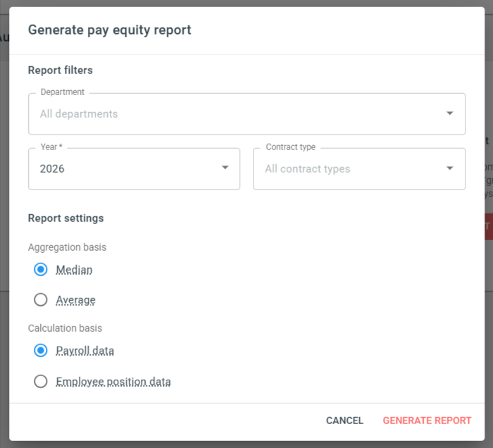Click the Year field's caret icon
The width and height of the screenshot is (493, 448).
(225, 168)
